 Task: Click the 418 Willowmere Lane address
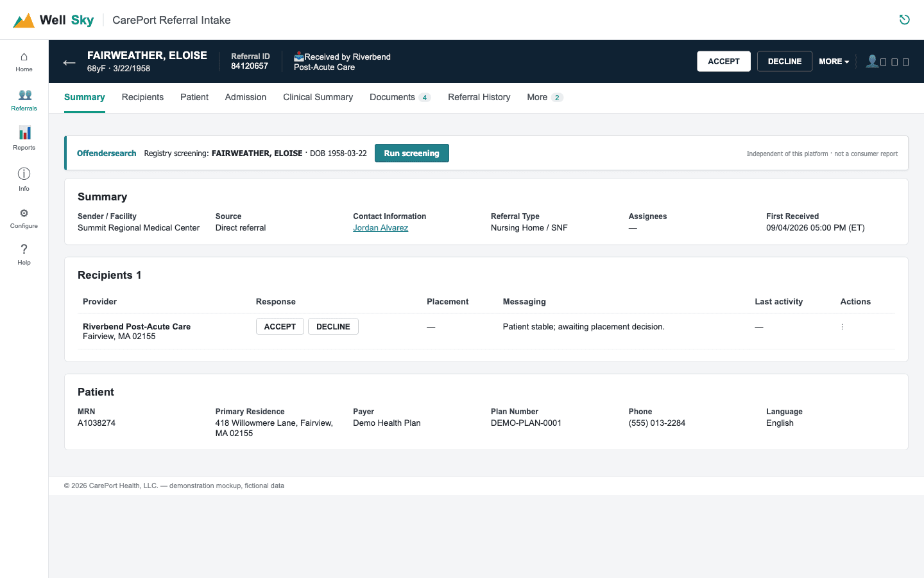(274, 428)
